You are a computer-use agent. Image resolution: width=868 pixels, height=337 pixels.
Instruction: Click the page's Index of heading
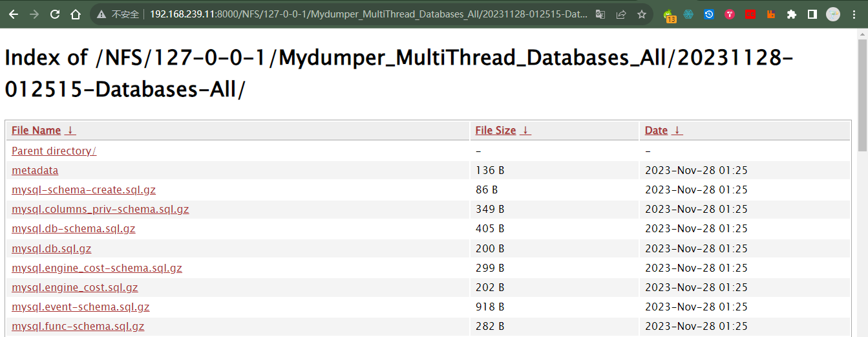399,73
